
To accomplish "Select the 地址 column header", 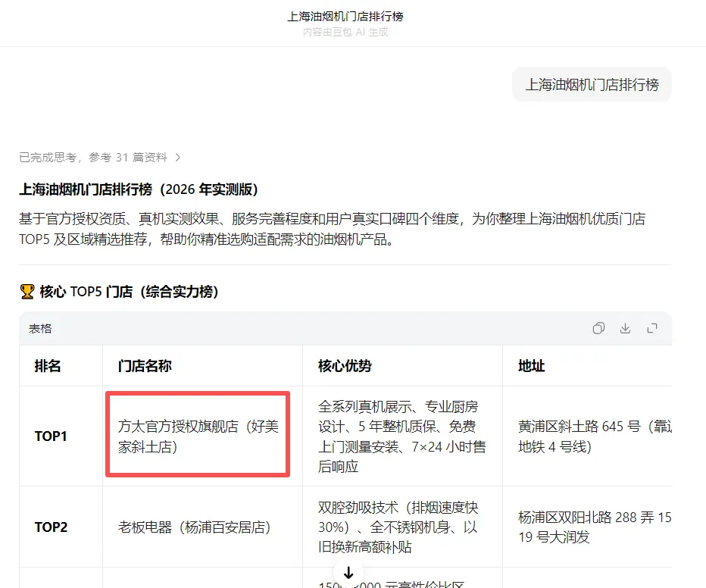I will (530, 366).
